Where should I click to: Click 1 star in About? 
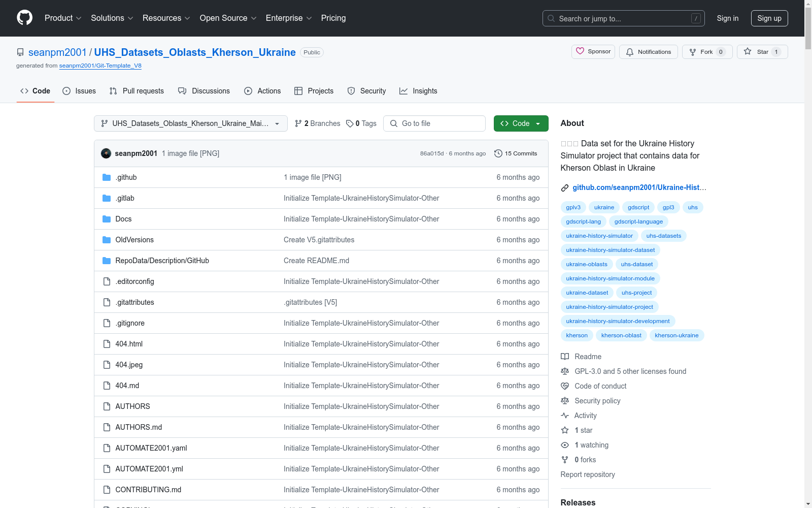click(x=577, y=430)
